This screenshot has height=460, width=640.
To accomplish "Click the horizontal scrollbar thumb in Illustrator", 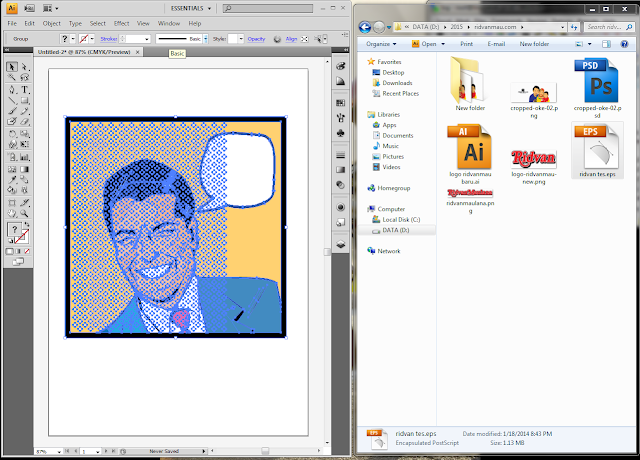I will (x=265, y=451).
